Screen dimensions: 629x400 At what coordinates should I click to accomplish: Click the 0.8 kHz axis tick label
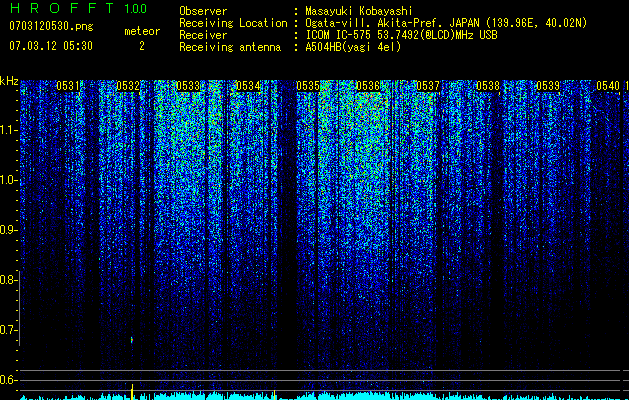click(8, 280)
